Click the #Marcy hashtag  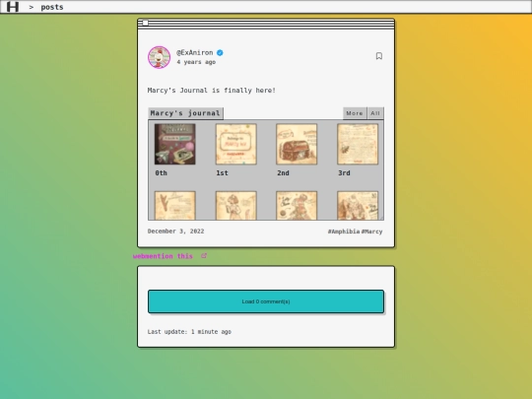click(x=371, y=232)
